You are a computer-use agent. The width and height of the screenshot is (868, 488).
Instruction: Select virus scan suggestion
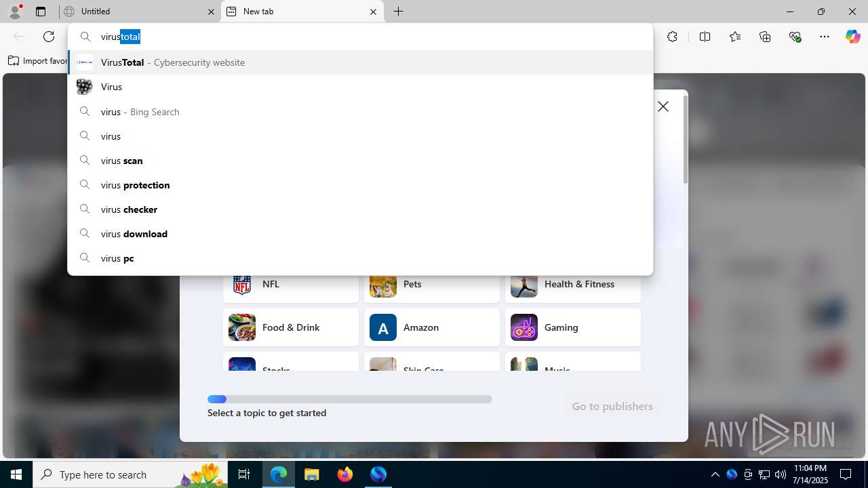pos(360,161)
